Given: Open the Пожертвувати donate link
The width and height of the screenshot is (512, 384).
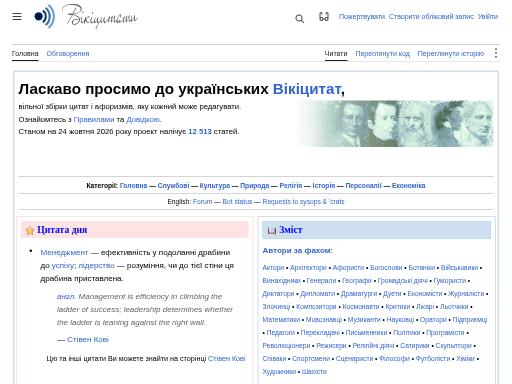Looking at the screenshot, I should [x=362, y=17].
